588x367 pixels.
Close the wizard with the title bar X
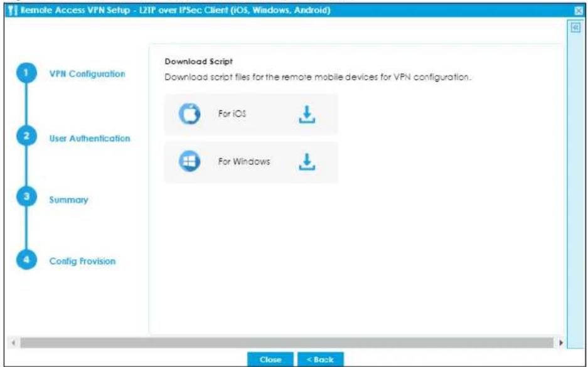point(579,11)
